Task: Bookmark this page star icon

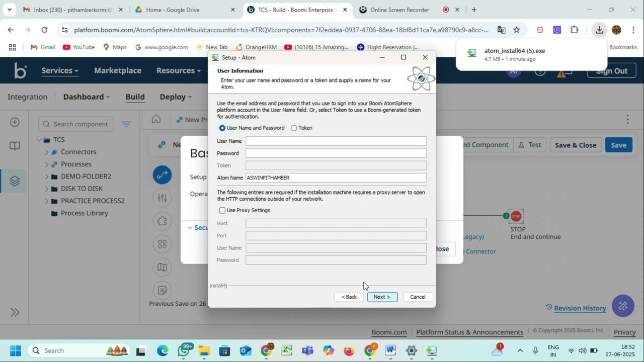Action: coord(516,30)
